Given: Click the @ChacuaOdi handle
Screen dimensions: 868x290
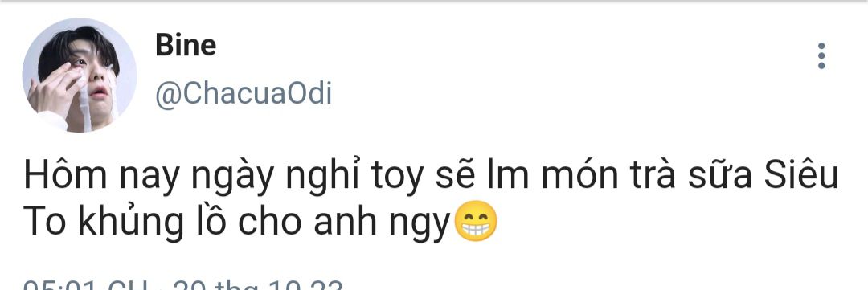Looking at the screenshot, I should (x=243, y=94).
